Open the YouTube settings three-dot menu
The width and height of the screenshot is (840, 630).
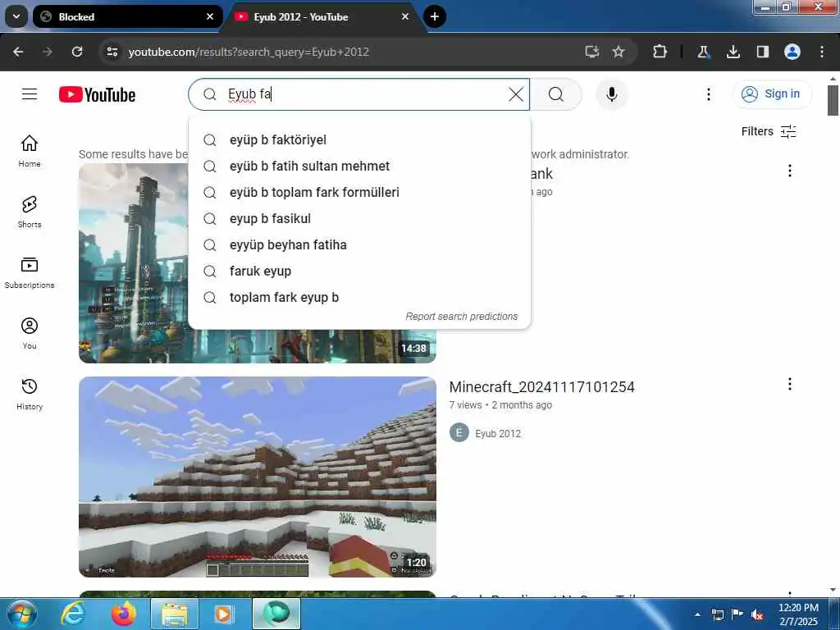708,94
